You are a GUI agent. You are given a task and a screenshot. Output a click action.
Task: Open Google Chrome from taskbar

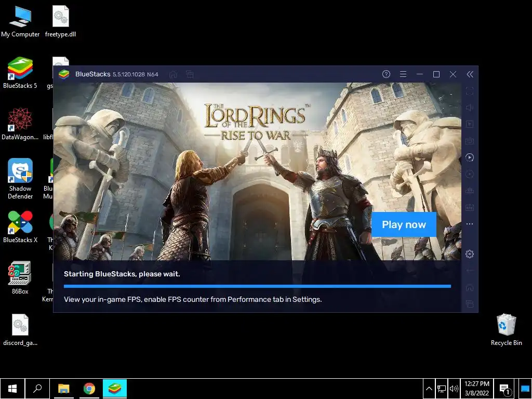(x=89, y=389)
